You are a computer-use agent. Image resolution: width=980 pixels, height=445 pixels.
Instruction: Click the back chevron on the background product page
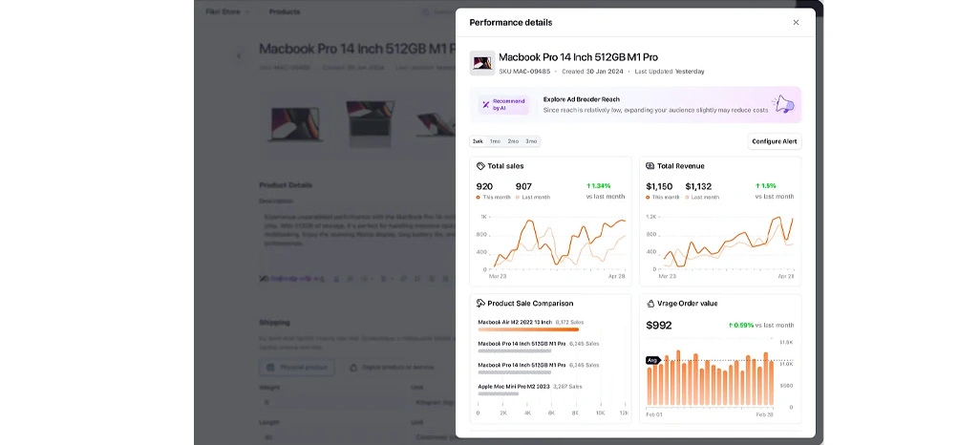(x=239, y=55)
